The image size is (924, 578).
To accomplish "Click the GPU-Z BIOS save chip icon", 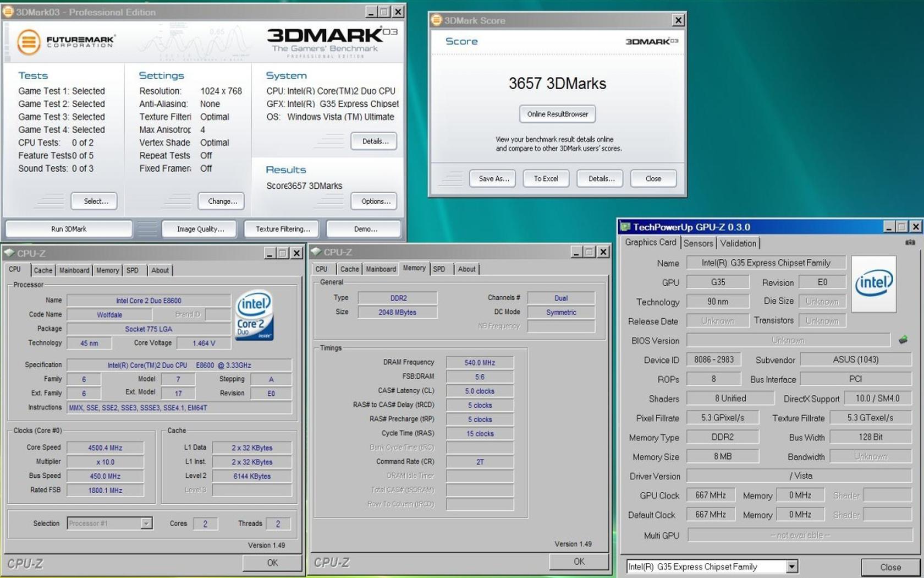I will click(903, 340).
